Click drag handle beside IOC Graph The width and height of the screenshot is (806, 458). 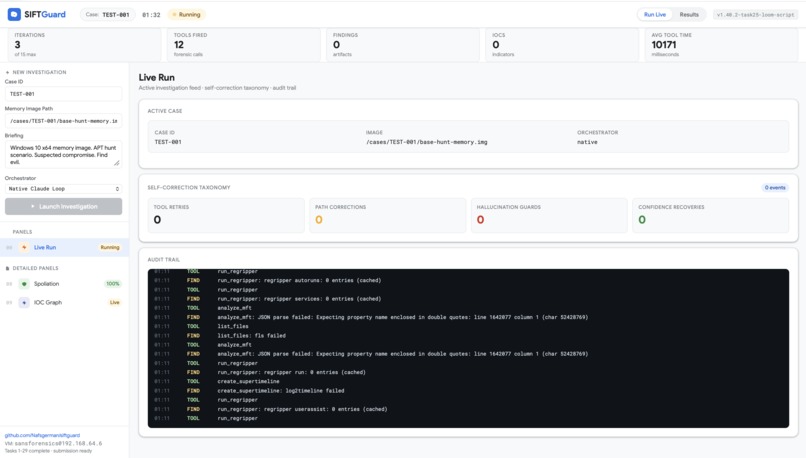coord(9,302)
